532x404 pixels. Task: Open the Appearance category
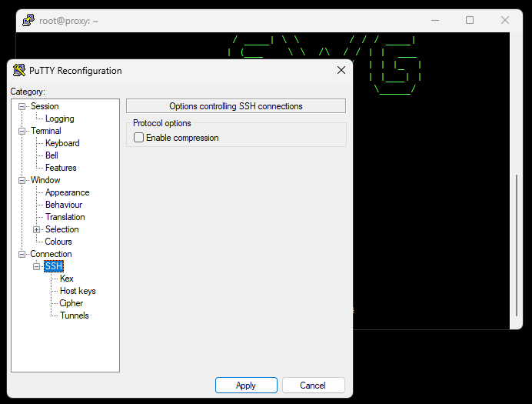coord(67,192)
